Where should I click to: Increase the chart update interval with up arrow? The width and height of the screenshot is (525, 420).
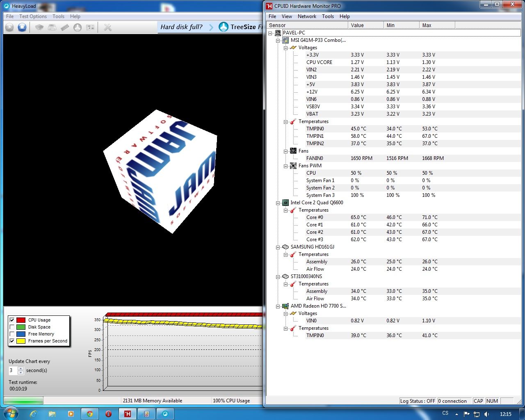click(x=21, y=368)
